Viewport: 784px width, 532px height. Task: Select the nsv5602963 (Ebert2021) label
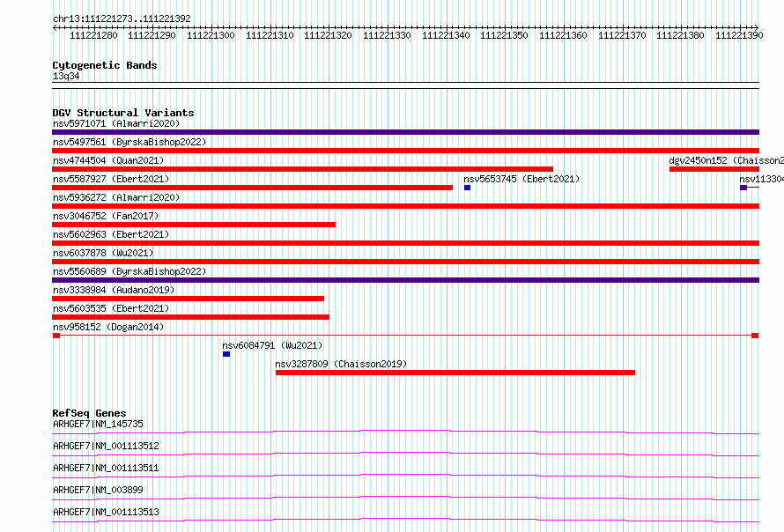tap(111, 234)
